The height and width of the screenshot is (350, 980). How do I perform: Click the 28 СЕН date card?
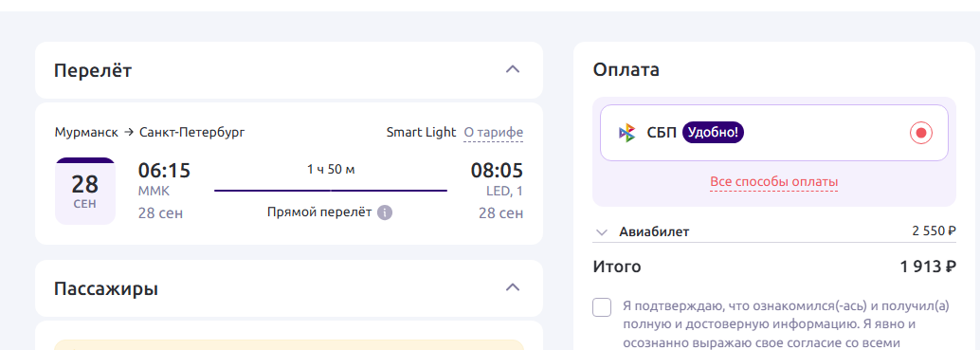(85, 191)
